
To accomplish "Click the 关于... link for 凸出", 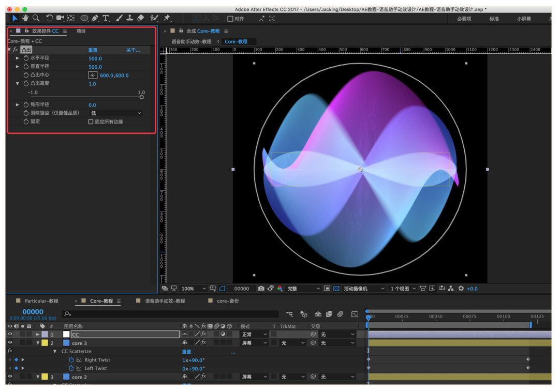I will (x=133, y=50).
